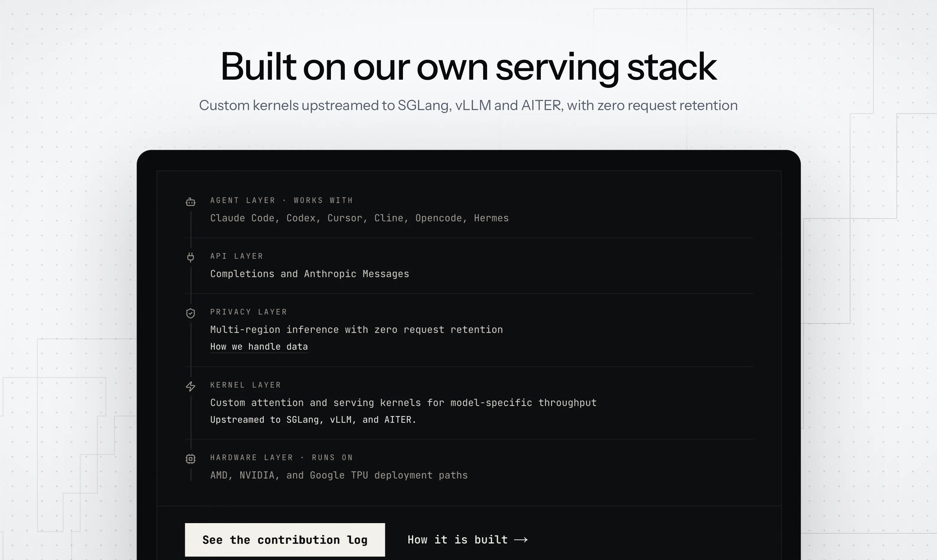937x560 pixels.
Task: Click 'Custom attention and serving kernels' text
Action: [x=403, y=403]
